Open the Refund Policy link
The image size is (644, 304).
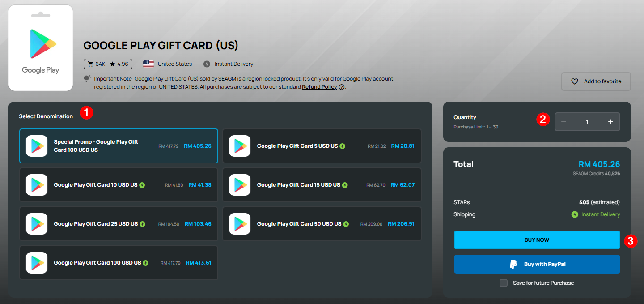[319, 87]
